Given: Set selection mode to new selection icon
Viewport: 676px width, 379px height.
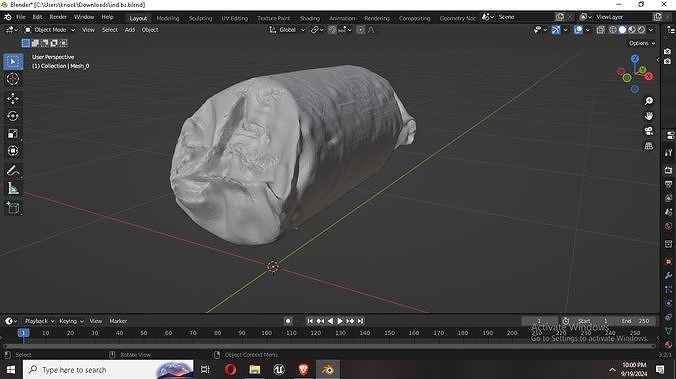Looking at the screenshot, I should 26,43.
